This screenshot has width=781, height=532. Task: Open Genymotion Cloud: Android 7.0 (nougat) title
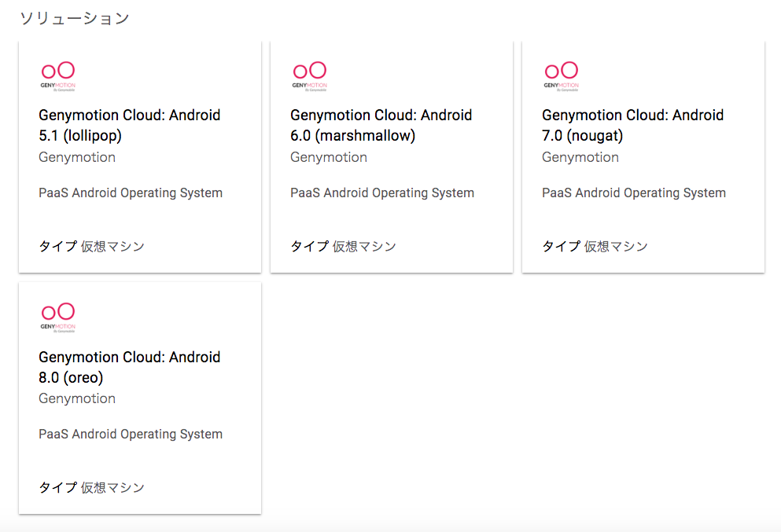pos(632,125)
